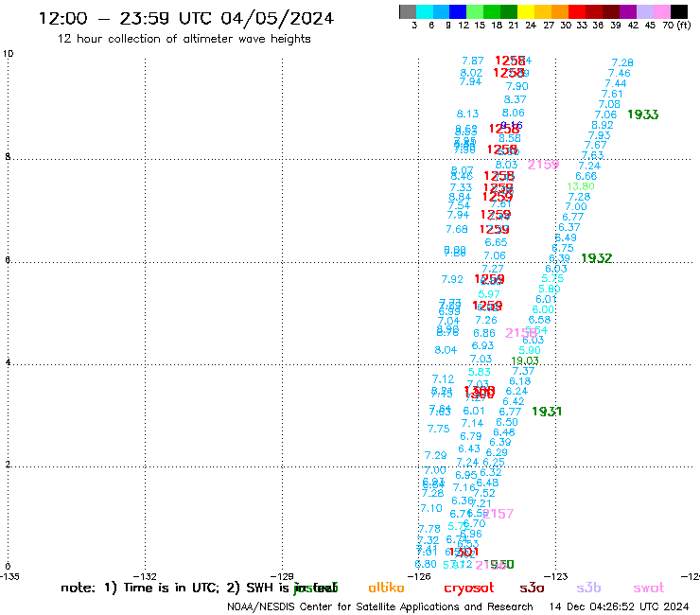Viewport: 700px width, 615px height.
Task: Click the cyan 5.97 wave height value
Action: pyautogui.click(x=489, y=294)
